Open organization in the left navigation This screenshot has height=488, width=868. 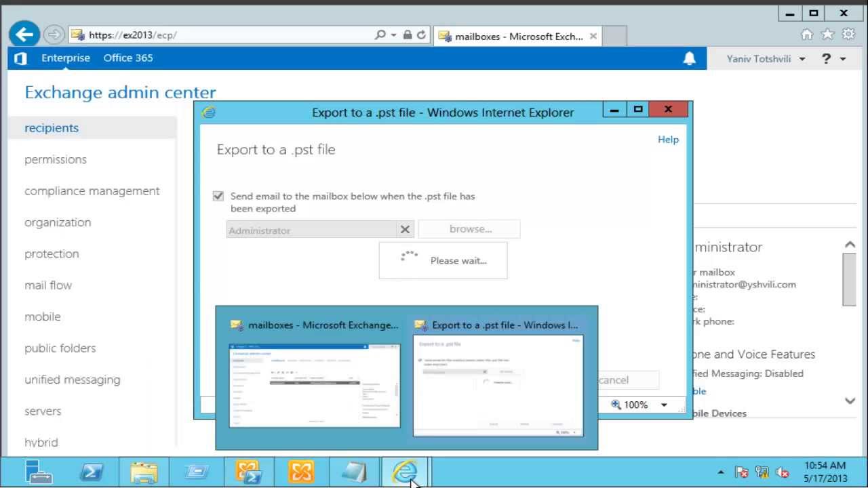[x=58, y=222]
